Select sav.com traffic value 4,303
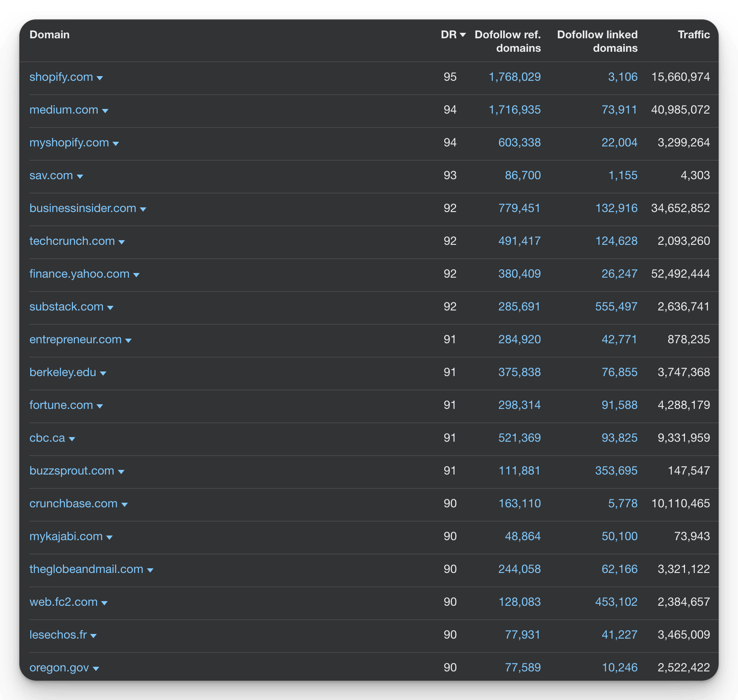 point(695,175)
